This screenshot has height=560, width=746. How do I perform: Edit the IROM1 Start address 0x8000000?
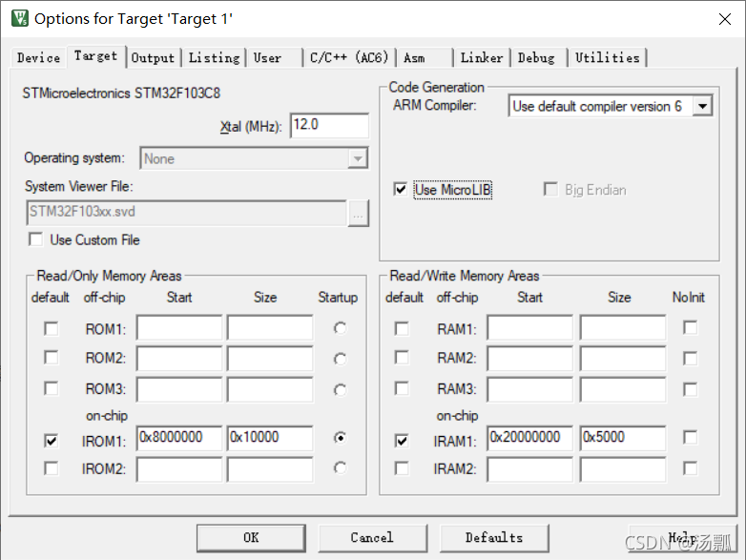coord(179,438)
